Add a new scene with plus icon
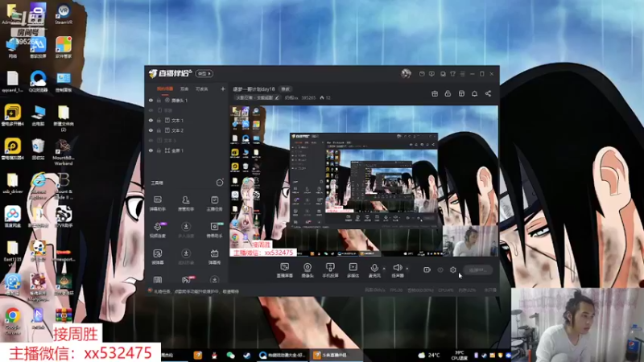 (223, 88)
